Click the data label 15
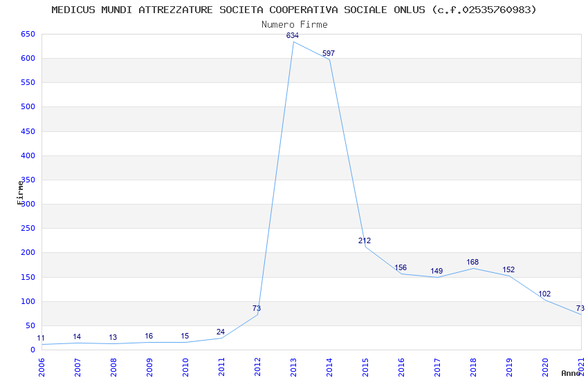The height and width of the screenshot is (380, 588). (x=185, y=336)
